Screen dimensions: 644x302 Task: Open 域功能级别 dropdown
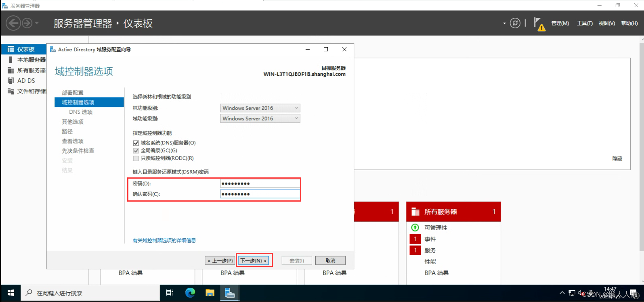click(260, 119)
